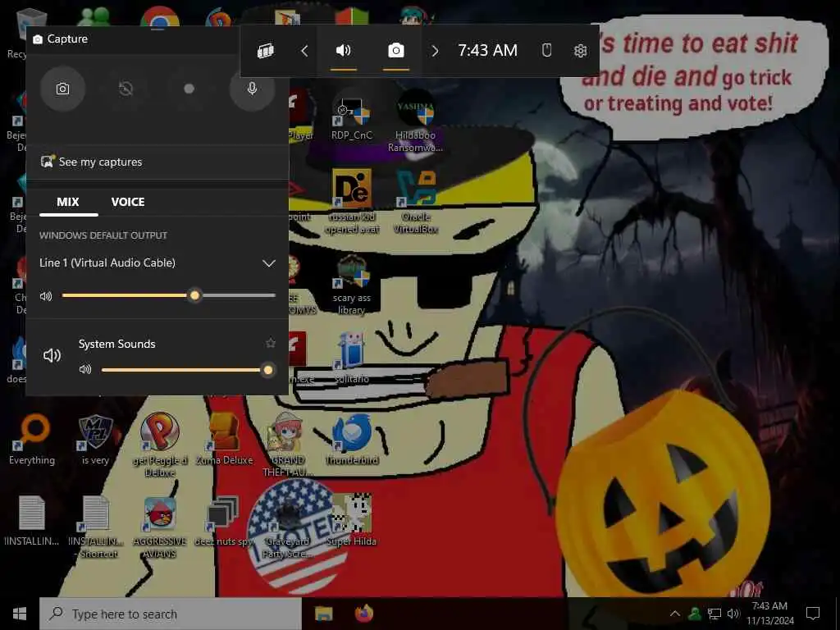This screenshot has width=840, height=630.
Task: Launch Zuma Deluxe shortcut
Action: pos(224,440)
